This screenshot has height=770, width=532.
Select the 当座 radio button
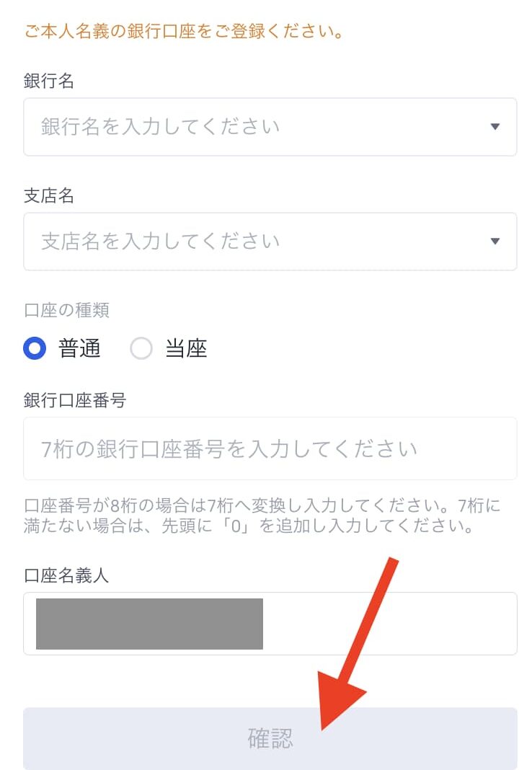[141, 348]
